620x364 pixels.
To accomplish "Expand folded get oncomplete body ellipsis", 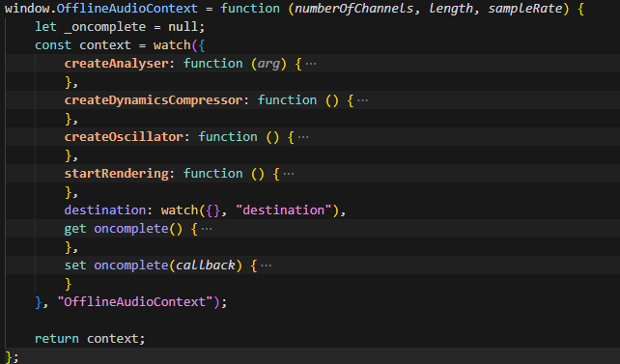I will point(207,229).
